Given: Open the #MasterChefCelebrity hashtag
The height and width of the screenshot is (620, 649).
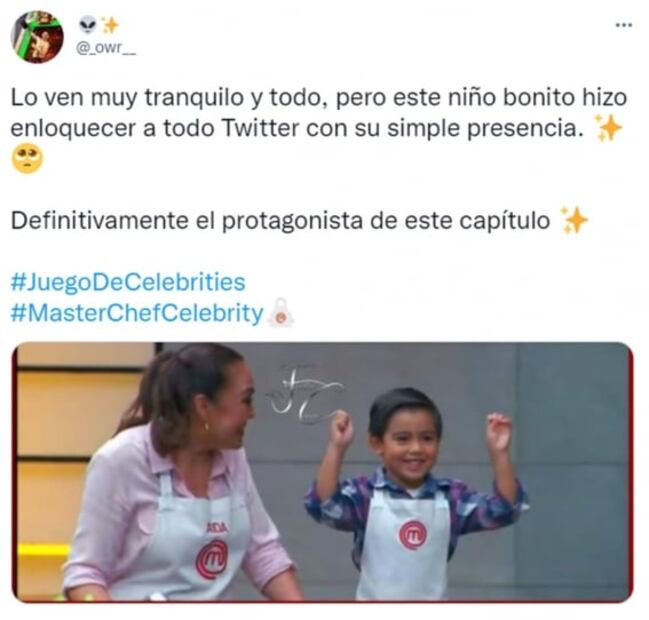Looking at the screenshot, I should 137,312.
